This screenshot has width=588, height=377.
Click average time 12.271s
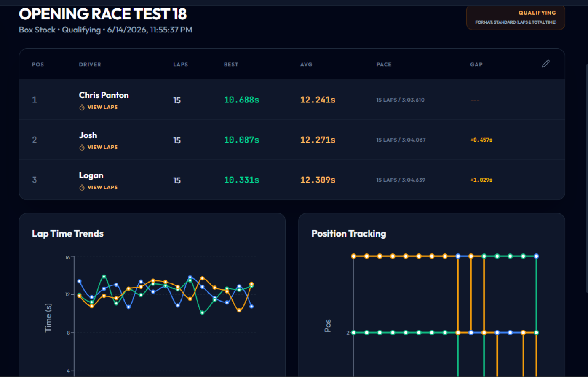pos(318,140)
